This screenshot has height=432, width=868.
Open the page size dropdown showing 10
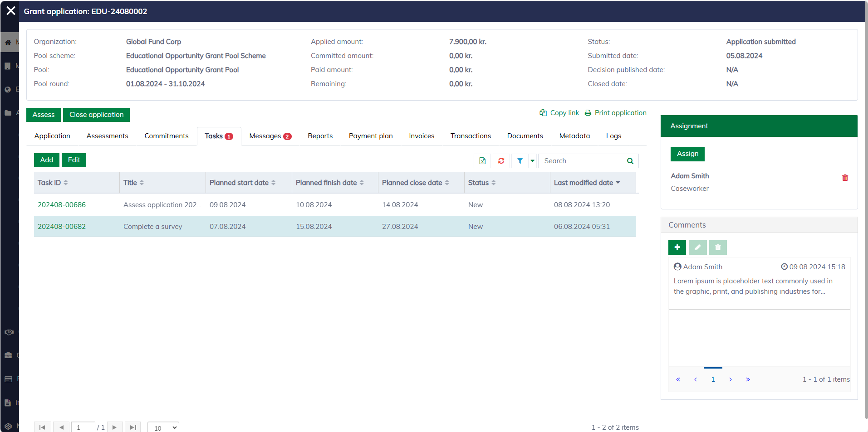[x=163, y=427]
